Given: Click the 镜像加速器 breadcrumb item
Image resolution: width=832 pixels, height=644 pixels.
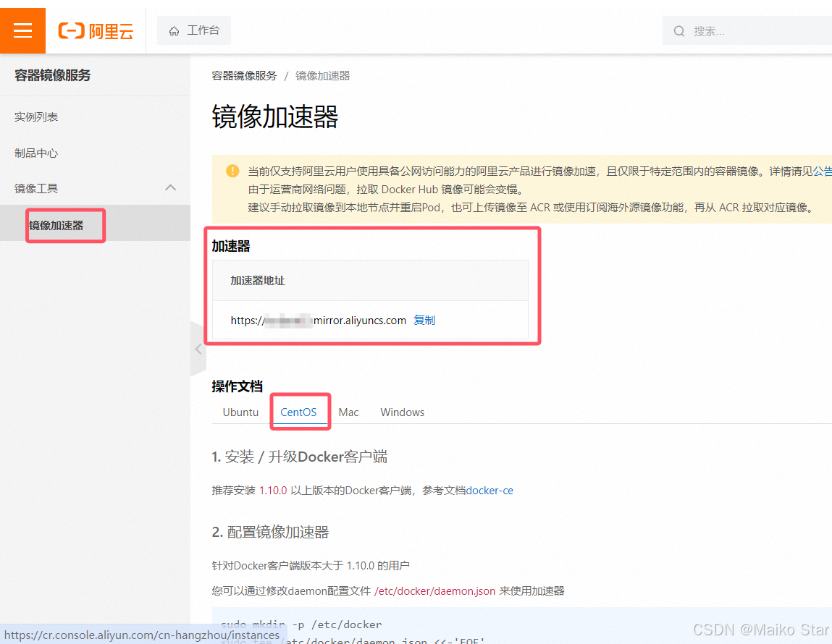Looking at the screenshot, I should point(323,76).
